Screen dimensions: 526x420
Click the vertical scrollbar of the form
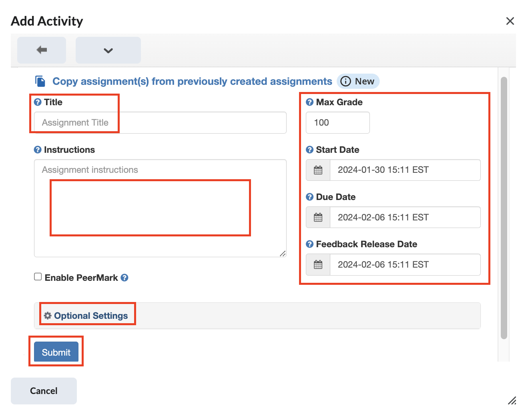pos(504,208)
